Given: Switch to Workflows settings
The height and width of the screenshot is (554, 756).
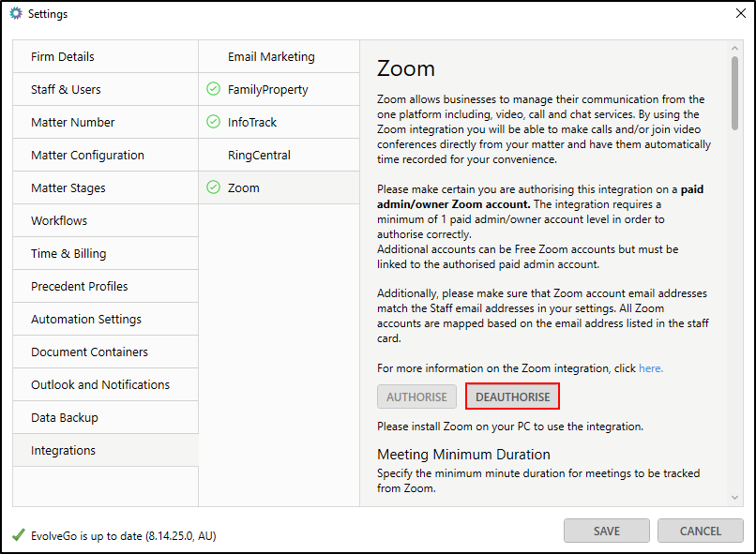Looking at the screenshot, I should pyautogui.click(x=106, y=220).
